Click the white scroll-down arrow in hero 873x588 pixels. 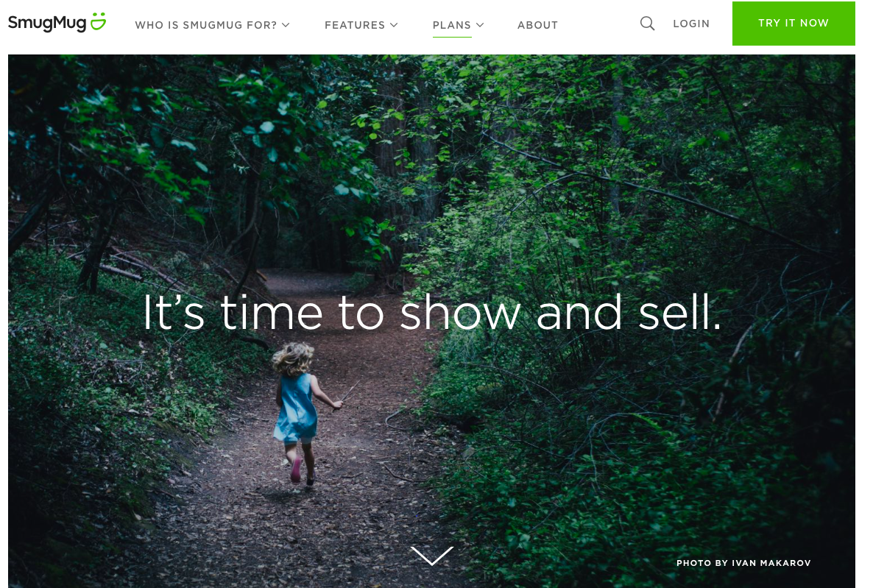[x=432, y=555]
